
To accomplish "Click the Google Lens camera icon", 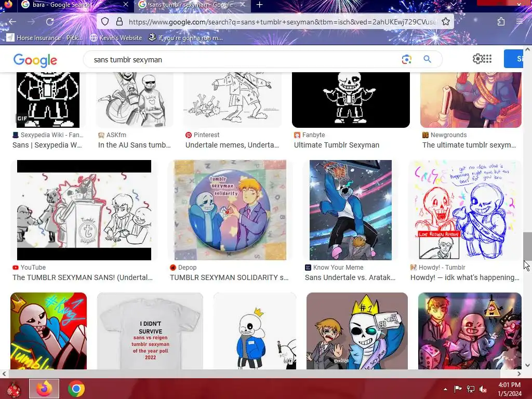I will [406, 59].
